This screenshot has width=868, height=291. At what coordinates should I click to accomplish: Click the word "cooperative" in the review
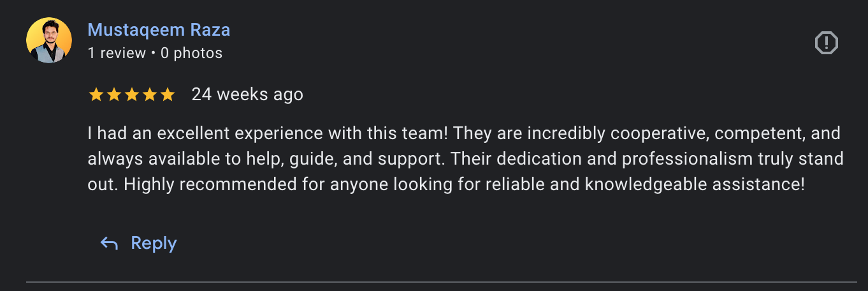click(x=658, y=134)
